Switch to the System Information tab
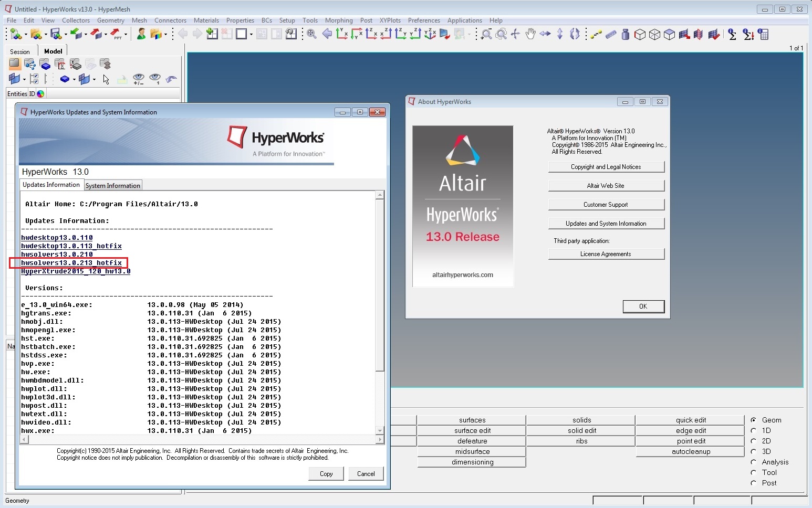Image resolution: width=812 pixels, height=508 pixels. tap(113, 185)
